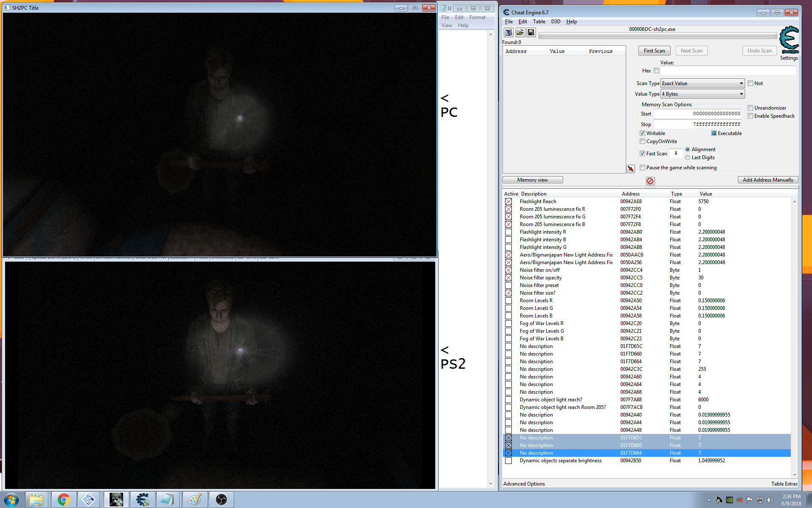Open the D3D menu
Screen dimensions: 812x508
(x=556, y=22)
